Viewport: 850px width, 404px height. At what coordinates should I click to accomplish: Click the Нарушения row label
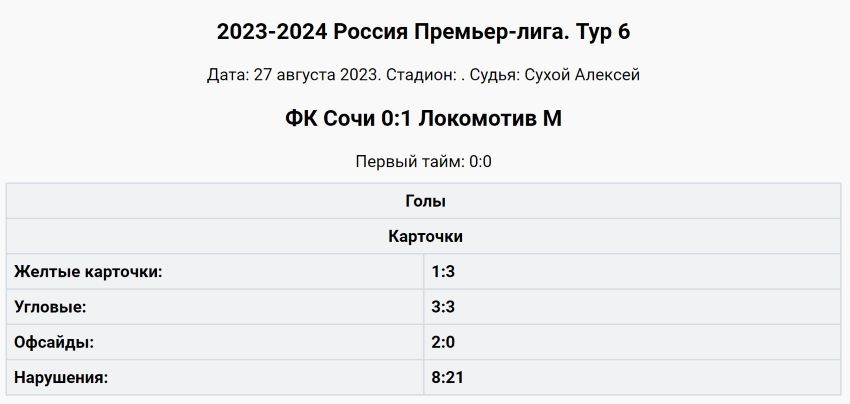pyautogui.click(x=60, y=377)
